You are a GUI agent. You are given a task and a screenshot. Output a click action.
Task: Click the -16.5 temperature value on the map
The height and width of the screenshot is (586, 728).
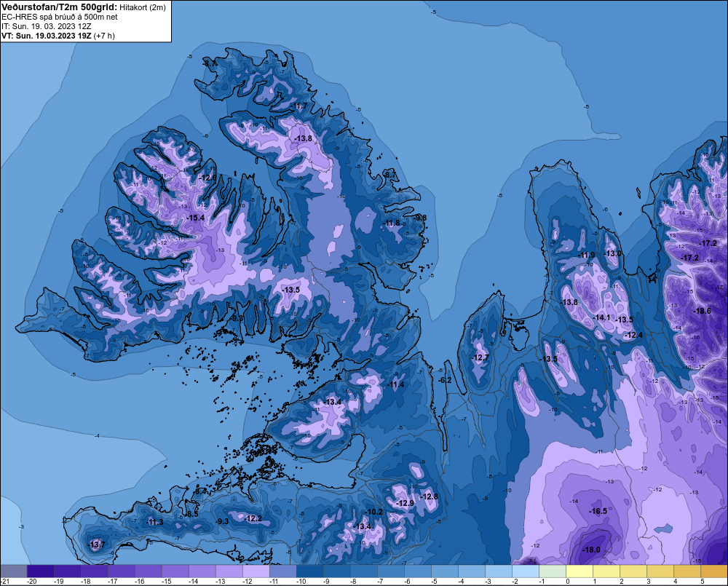pos(598,511)
